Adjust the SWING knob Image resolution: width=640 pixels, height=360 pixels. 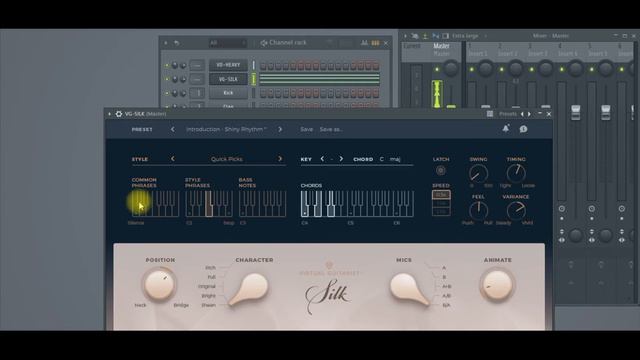tap(478, 173)
